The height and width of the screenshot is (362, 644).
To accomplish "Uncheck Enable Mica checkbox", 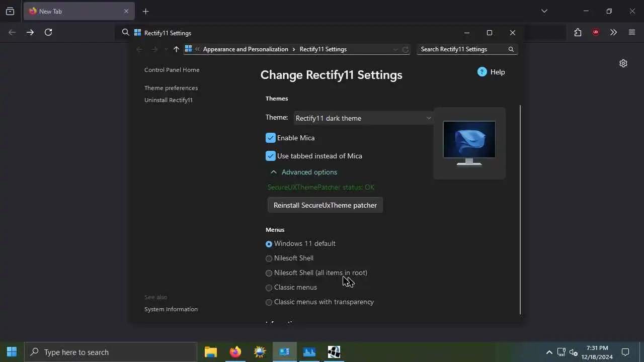I will pyautogui.click(x=271, y=138).
